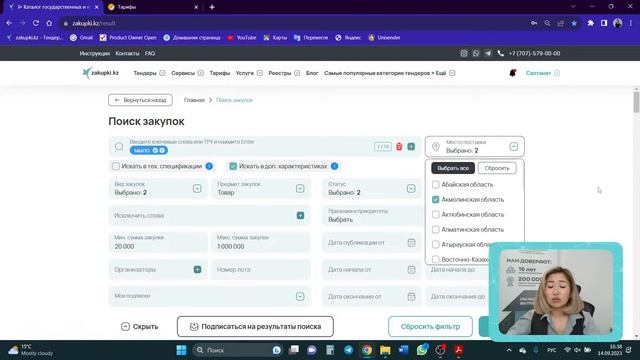Open Контакты link in top bar
640x360 pixels.
tap(127, 53)
